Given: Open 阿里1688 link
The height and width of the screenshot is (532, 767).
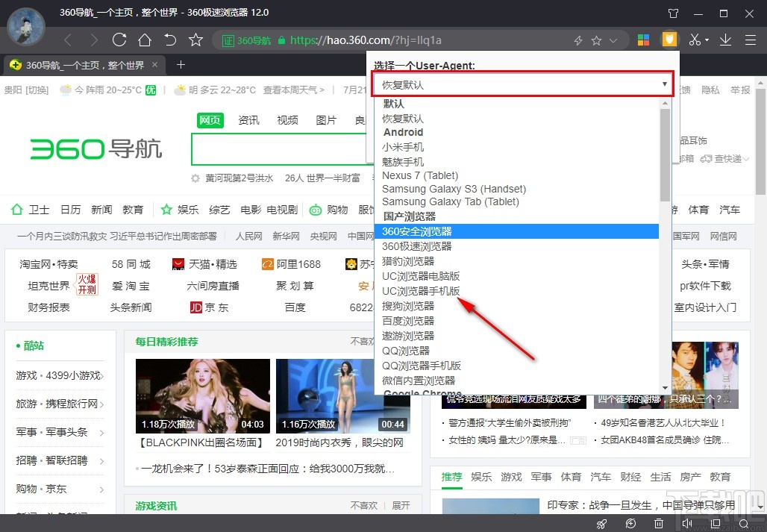Looking at the screenshot, I should (x=292, y=264).
